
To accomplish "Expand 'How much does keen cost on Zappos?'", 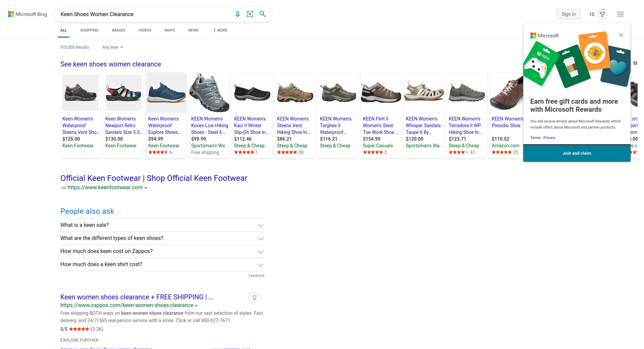I will (x=260, y=252).
